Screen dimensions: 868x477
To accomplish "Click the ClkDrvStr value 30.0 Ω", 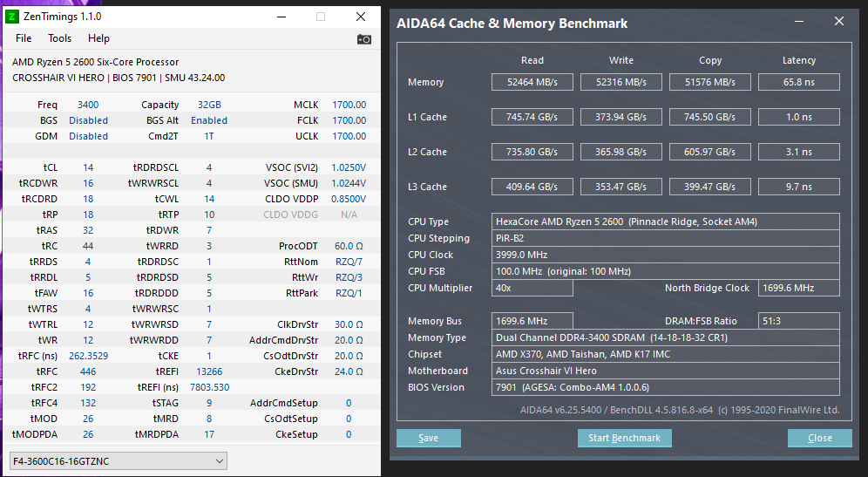I will click(349, 324).
